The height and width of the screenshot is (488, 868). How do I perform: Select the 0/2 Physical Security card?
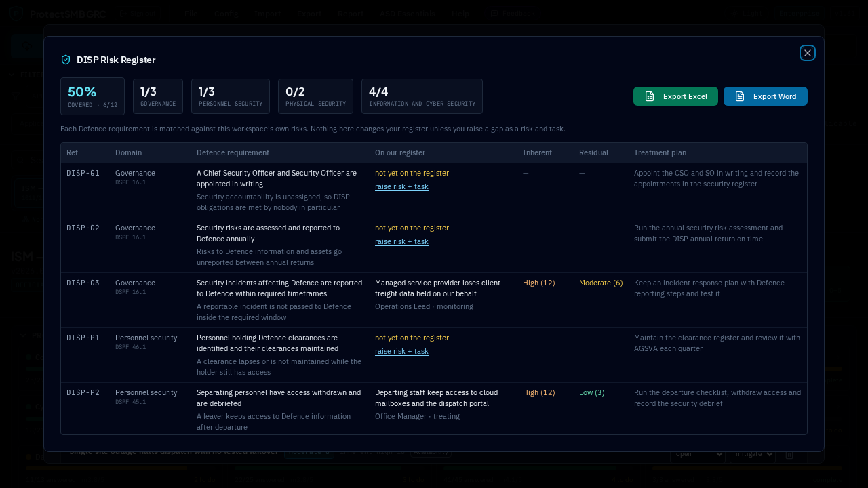coord(315,96)
